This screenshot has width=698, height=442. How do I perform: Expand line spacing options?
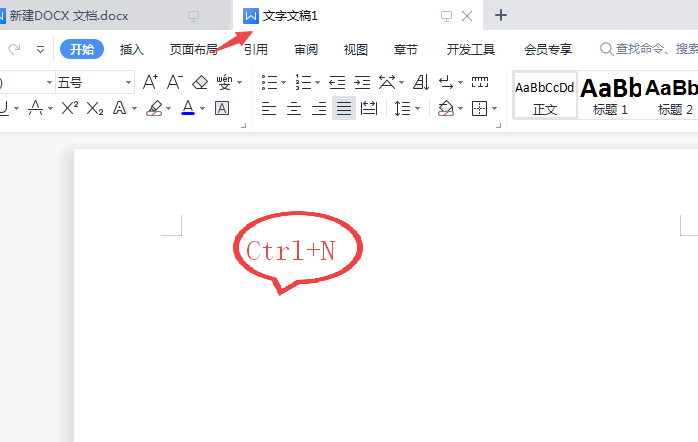pyautogui.click(x=417, y=108)
